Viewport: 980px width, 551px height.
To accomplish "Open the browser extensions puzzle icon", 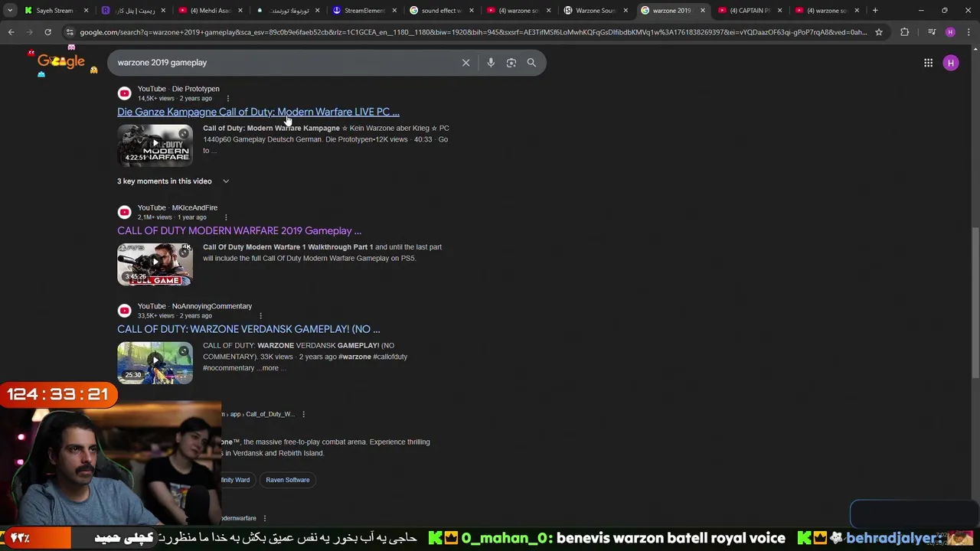I will tap(905, 32).
